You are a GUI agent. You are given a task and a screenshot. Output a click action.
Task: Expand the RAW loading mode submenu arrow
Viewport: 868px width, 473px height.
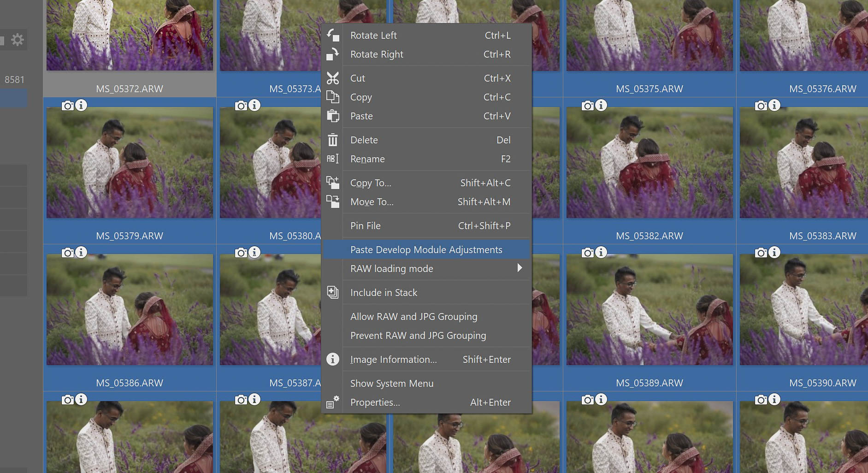coord(520,268)
